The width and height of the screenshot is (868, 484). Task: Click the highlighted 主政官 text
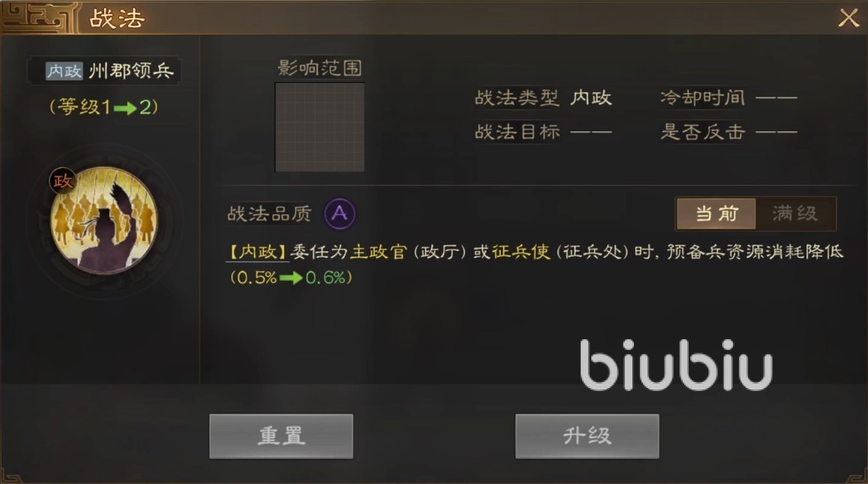pos(379,252)
